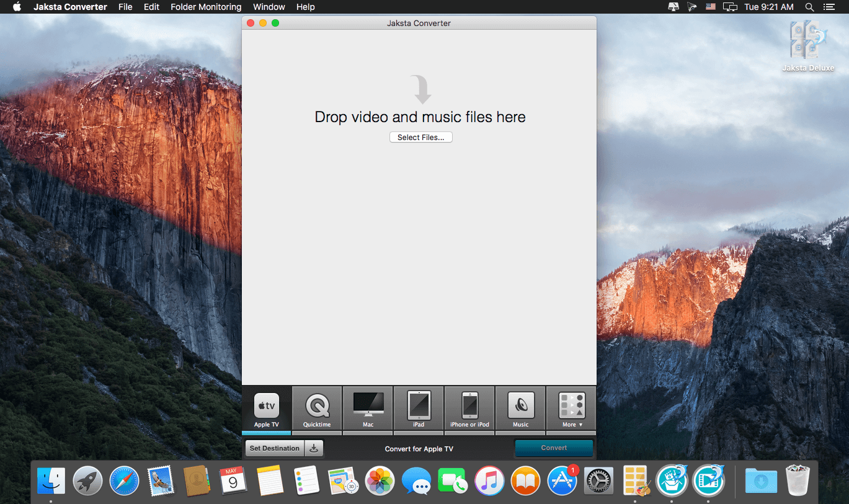Open the Trash in the Dock
The height and width of the screenshot is (504, 849).
(x=798, y=481)
